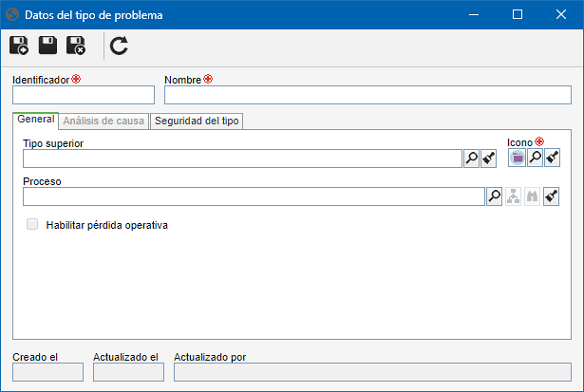Click the Tipo superior text box

[242, 159]
